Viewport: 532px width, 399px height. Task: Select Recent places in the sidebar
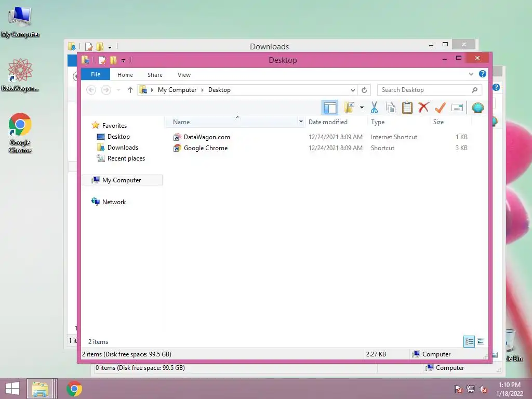126,158
